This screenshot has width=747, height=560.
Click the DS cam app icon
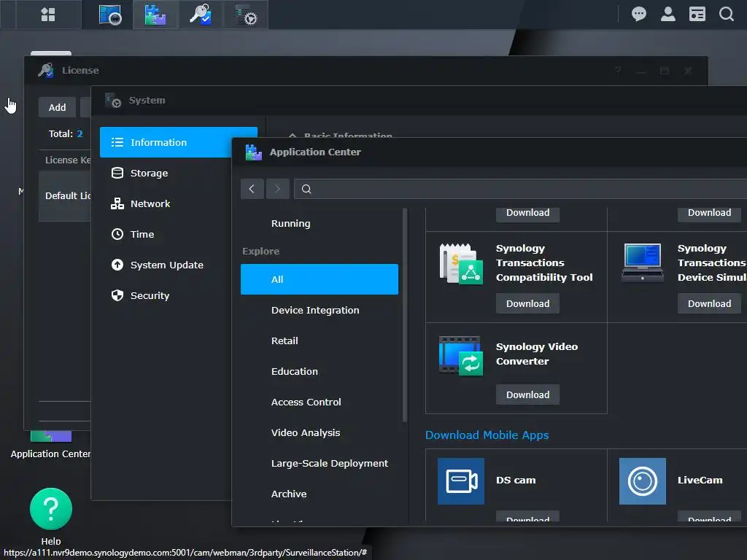pyautogui.click(x=461, y=481)
